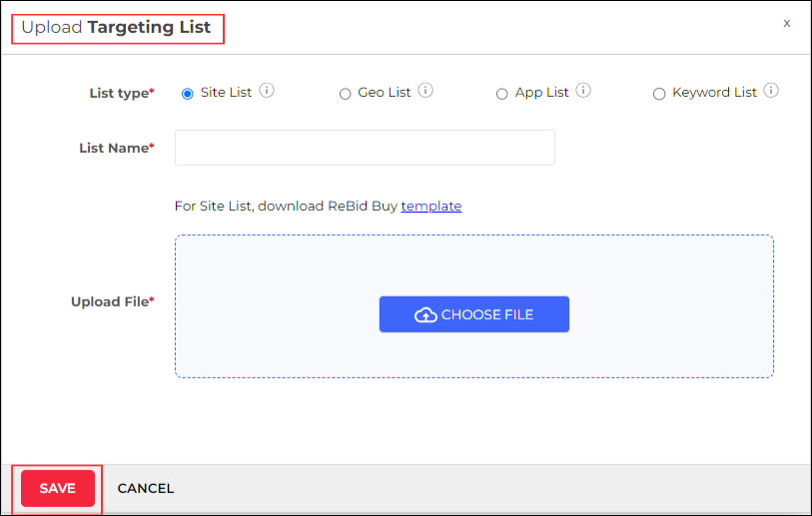
Task: Click the SAVE button
Action: tap(58, 488)
